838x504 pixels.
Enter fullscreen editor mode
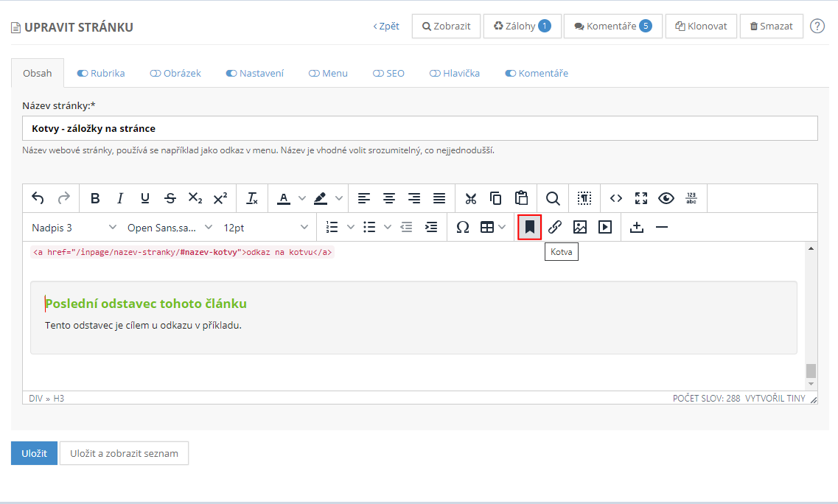pyautogui.click(x=641, y=198)
